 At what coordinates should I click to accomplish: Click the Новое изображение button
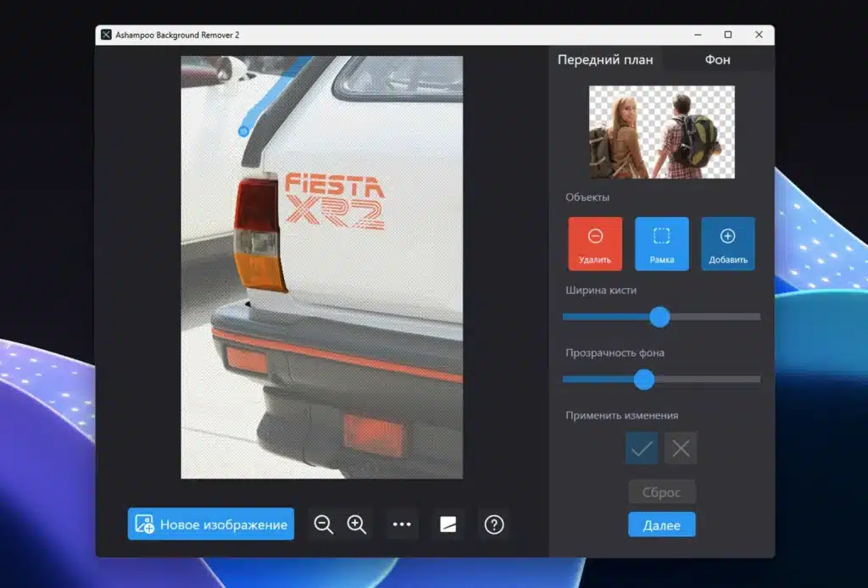click(x=211, y=524)
